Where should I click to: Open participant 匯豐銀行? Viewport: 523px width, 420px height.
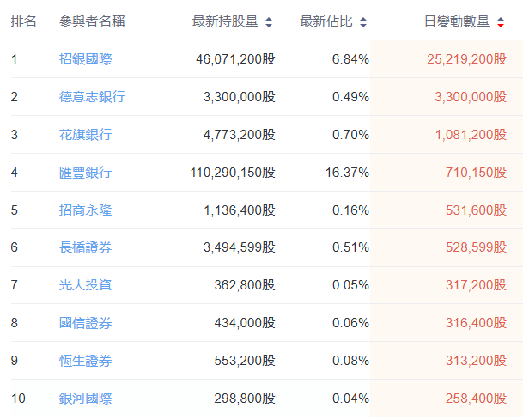[x=85, y=173]
